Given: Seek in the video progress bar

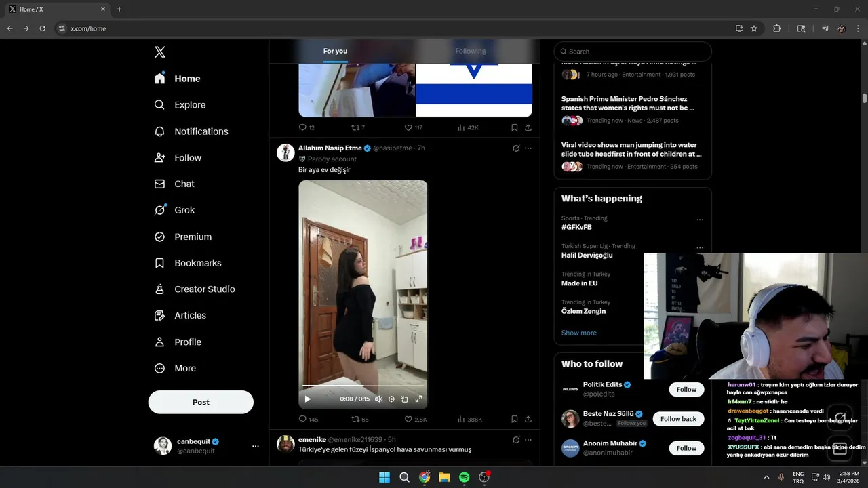Looking at the screenshot, I should (x=363, y=386).
